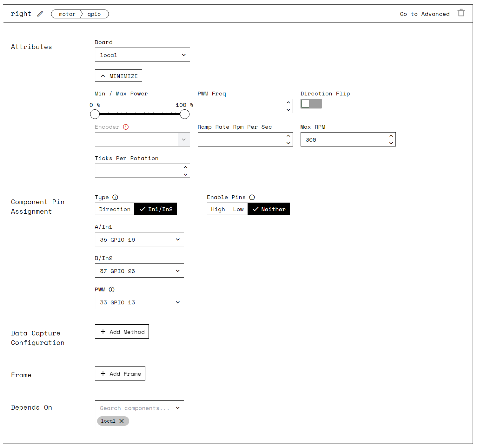
Task: Set Enable Pins to High
Action: [218, 209]
